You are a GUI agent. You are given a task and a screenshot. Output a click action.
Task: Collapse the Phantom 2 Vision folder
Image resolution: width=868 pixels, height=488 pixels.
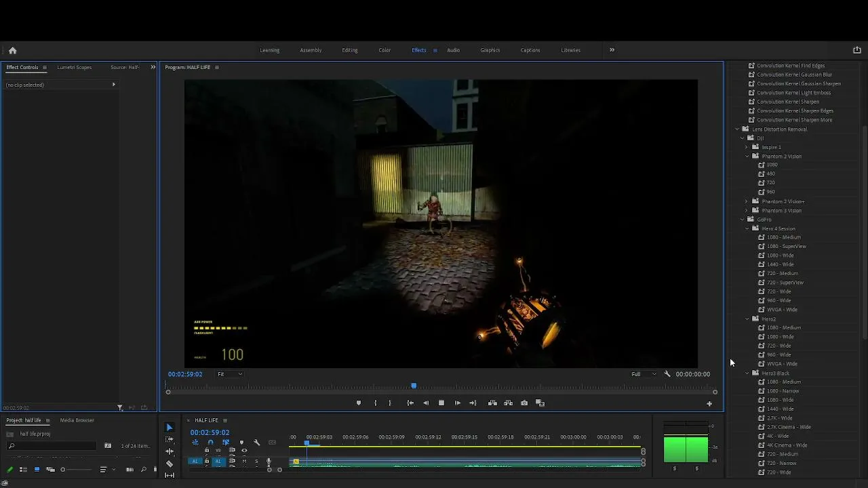click(747, 156)
